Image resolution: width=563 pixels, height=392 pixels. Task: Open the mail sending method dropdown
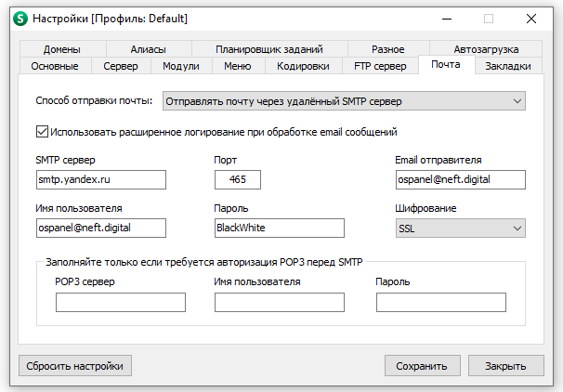(344, 100)
